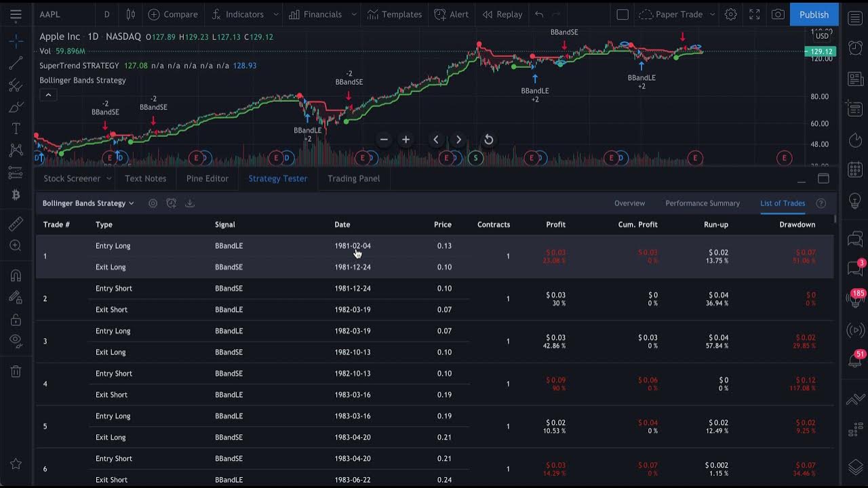The height and width of the screenshot is (488, 868).
Task: Zoom in the chart with plus button
Action: point(406,140)
